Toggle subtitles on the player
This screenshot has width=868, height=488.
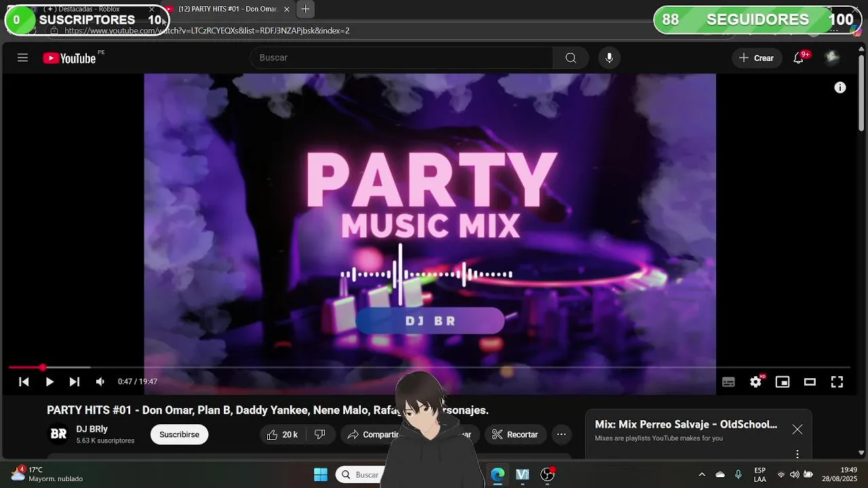pos(728,382)
